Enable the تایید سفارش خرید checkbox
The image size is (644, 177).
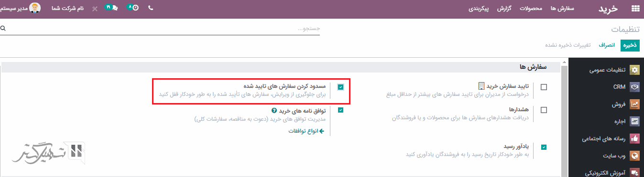(544, 87)
